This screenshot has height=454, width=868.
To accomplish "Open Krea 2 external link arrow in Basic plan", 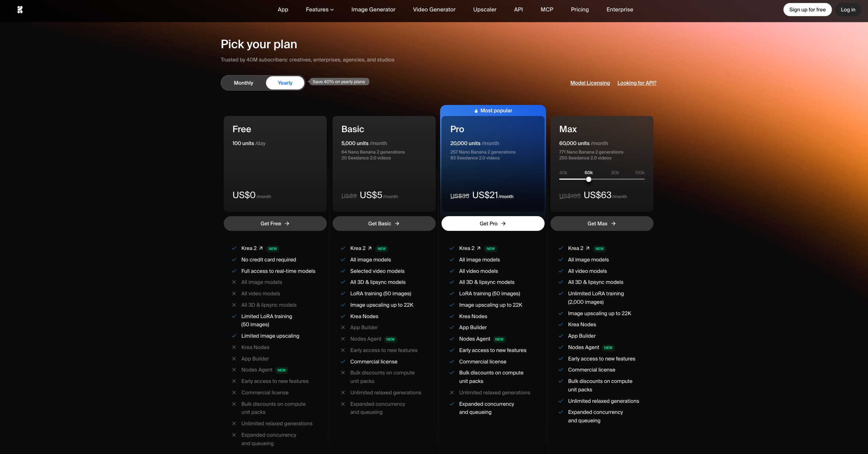I will (x=370, y=249).
